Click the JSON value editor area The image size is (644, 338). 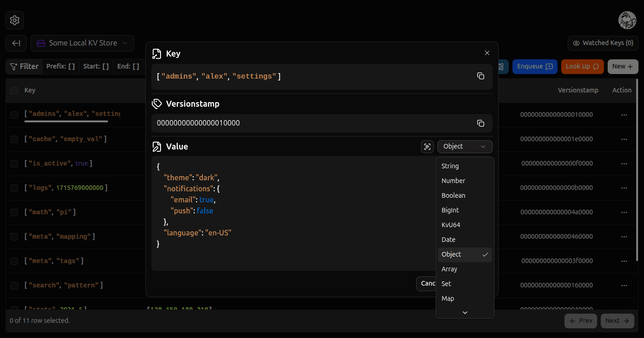(293, 213)
